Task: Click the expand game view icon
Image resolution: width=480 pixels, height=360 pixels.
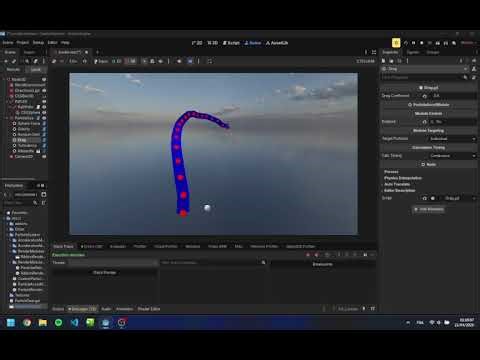Action: [210, 61]
